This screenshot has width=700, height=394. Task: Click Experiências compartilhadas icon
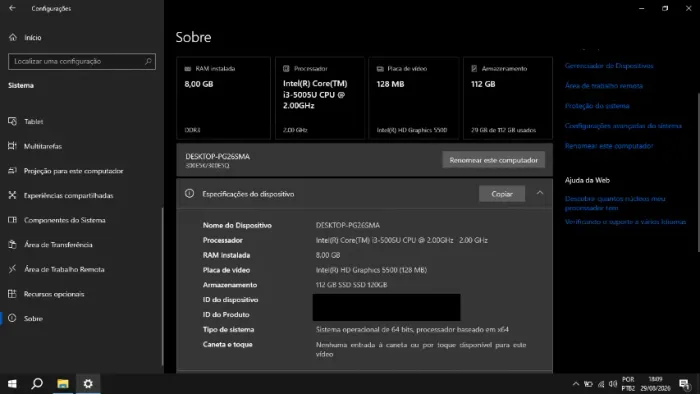pyautogui.click(x=12, y=195)
